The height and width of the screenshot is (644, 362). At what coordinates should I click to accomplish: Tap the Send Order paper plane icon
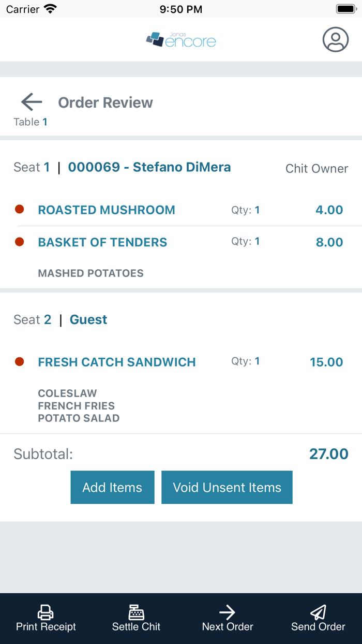(318, 612)
